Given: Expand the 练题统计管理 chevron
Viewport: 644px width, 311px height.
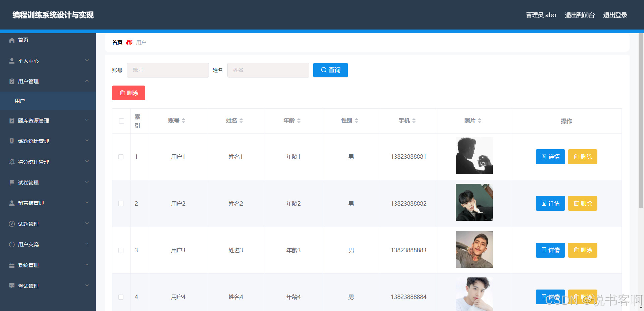Looking at the screenshot, I should (87, 141).
